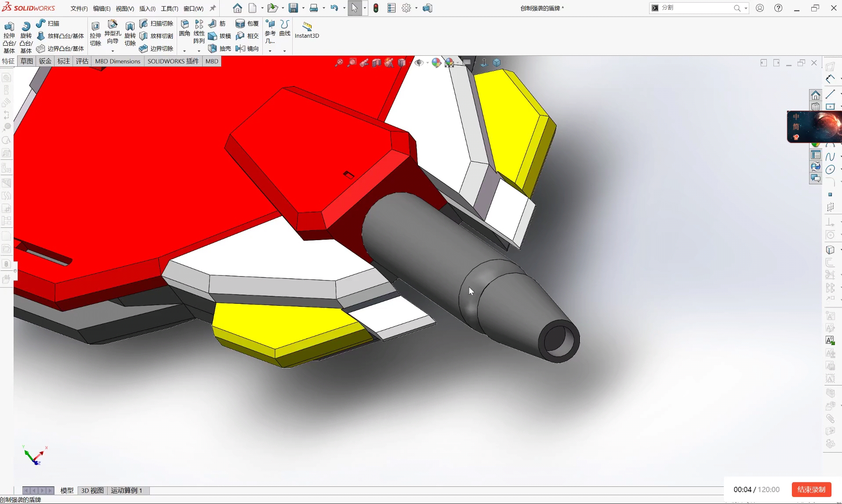Expand the Undo dropdown arrow
This screenshot has width=842, height=504.
point(344,8)
